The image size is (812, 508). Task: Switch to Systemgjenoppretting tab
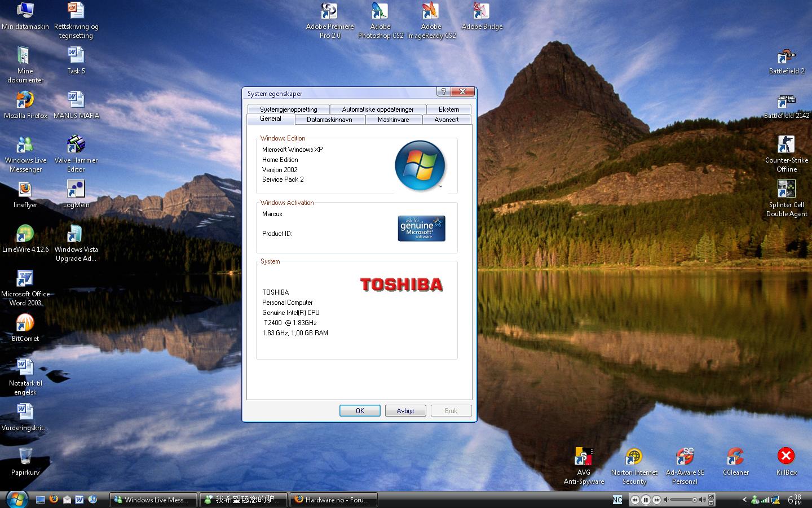coord(288,109)
